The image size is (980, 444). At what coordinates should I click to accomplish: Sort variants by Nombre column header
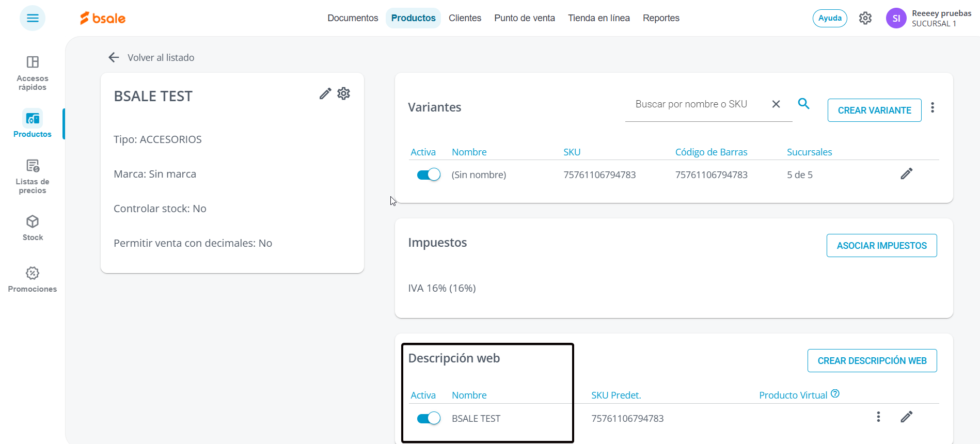pyautogui.click(x=469, y=152)
